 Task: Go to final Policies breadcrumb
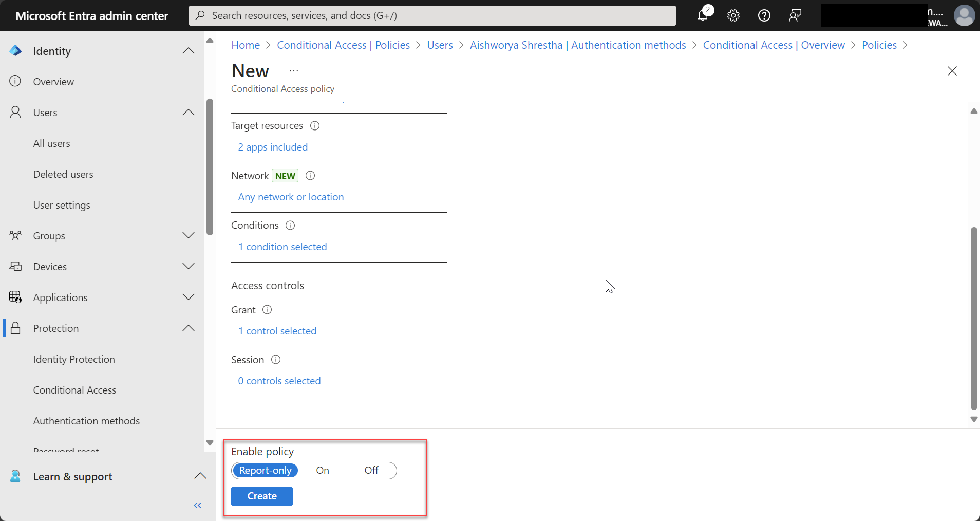pos(879,45)
